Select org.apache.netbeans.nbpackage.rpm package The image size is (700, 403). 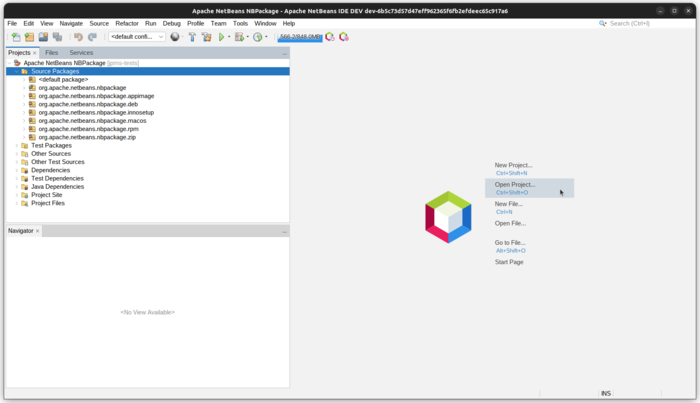coord(88,129)
